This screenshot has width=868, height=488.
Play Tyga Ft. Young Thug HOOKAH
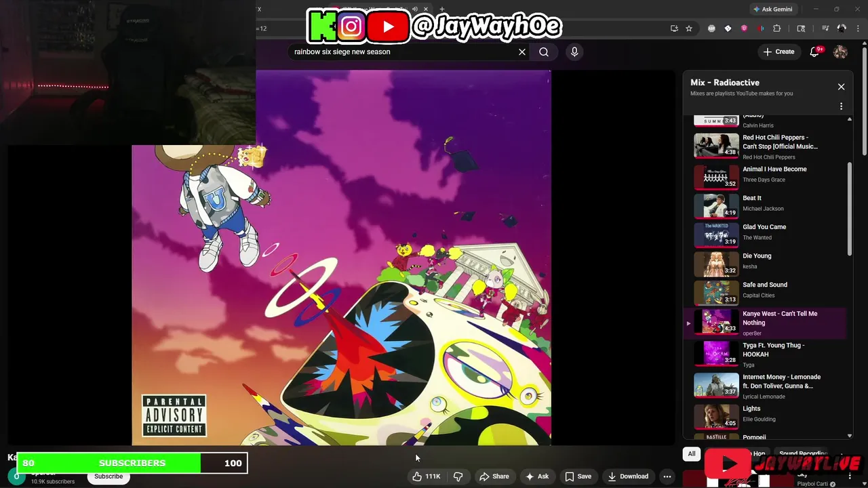766,354
